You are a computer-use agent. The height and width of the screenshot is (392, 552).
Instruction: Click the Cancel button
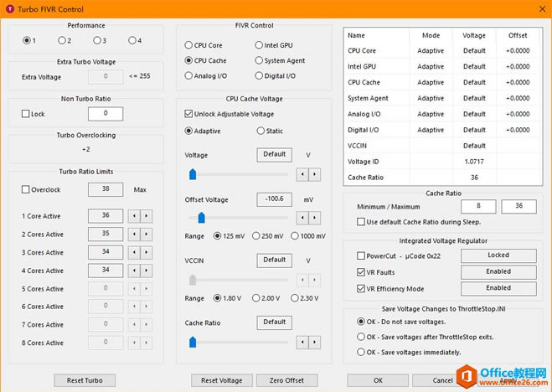(442, 380)
